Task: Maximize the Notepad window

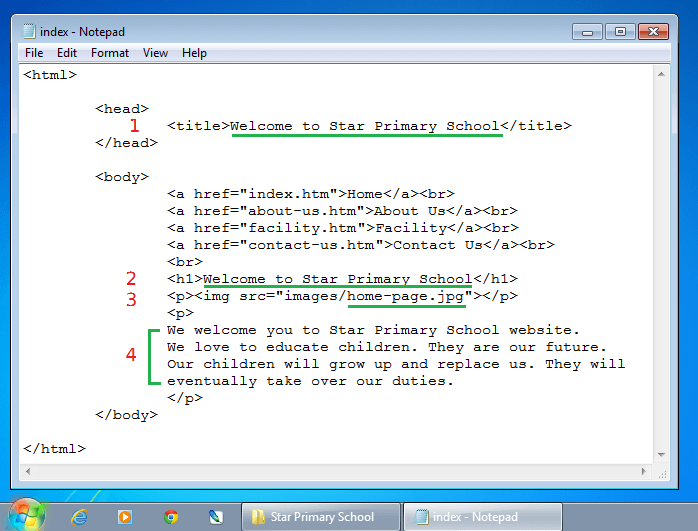Action: pyautogui.click(x=620, y=31)
